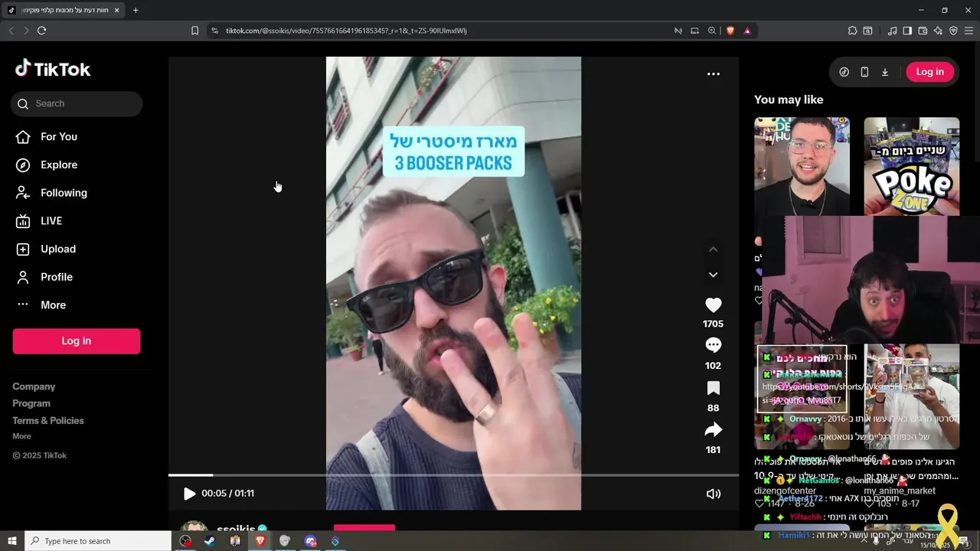Click the download desktop app icon

(885, 72)
